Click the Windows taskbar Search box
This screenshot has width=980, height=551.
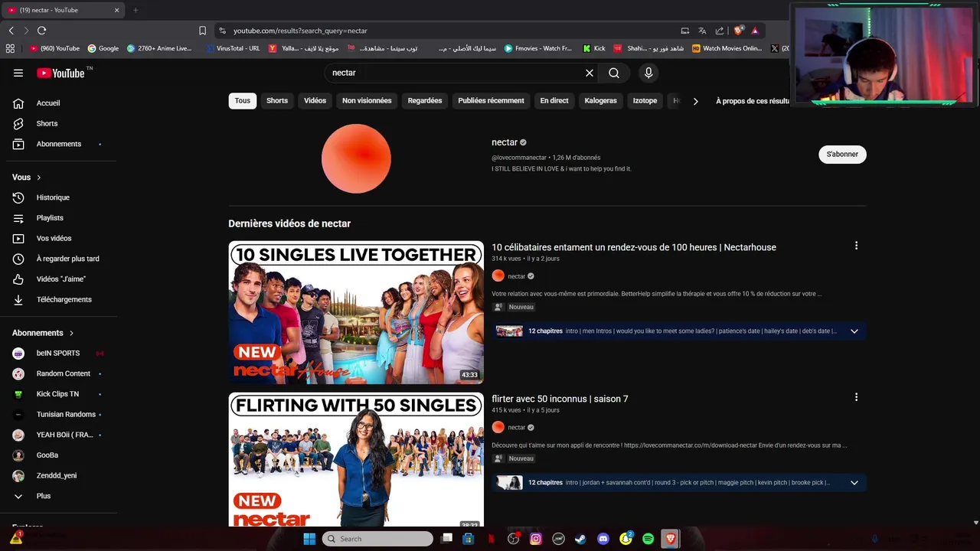377,539
